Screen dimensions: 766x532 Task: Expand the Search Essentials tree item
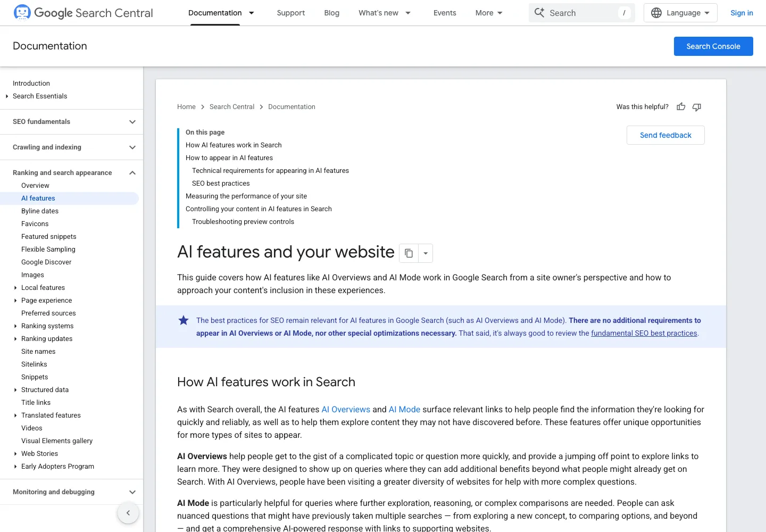coord(7,96)
